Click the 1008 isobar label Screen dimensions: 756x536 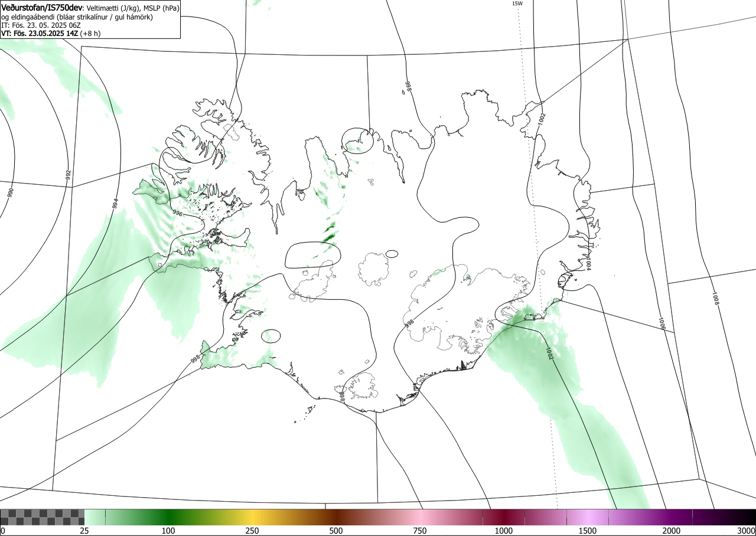click(x=715, y=298)
